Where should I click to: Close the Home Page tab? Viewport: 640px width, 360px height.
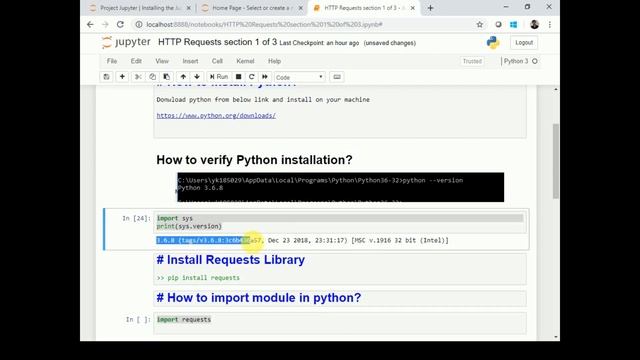pyautogui.click(x=300, y=8)
